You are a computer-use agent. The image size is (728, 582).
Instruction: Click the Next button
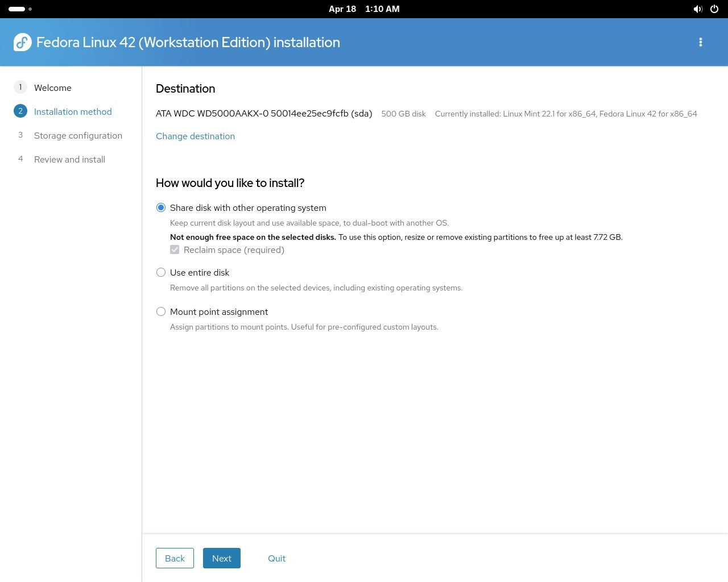pos(222,558)
